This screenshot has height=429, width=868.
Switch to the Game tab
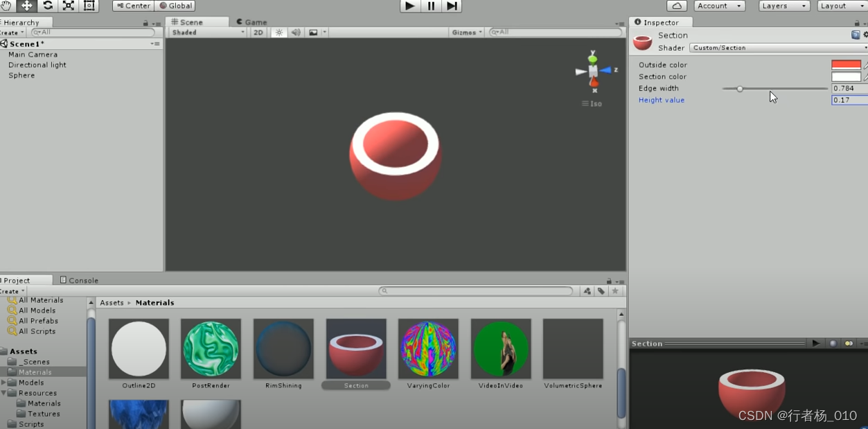(251, 22)
